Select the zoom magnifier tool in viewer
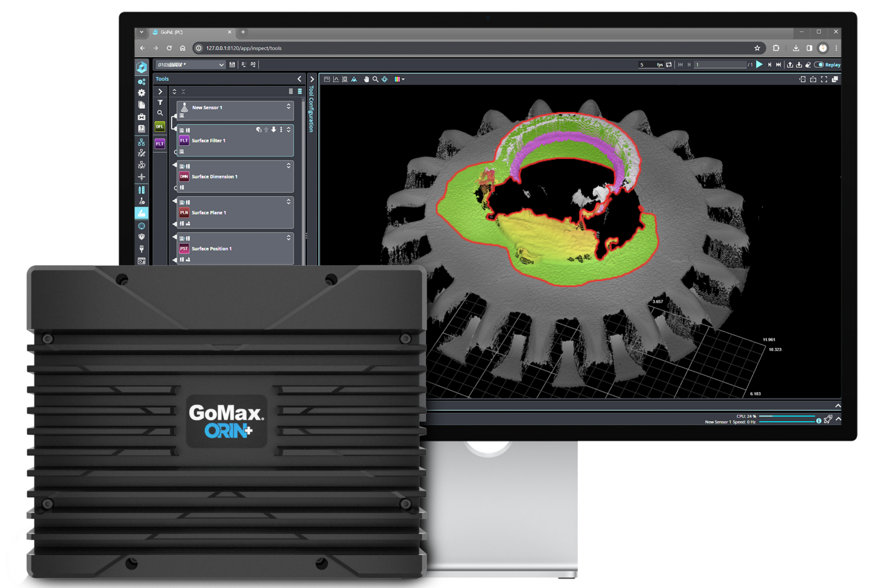 pos(375,79)
